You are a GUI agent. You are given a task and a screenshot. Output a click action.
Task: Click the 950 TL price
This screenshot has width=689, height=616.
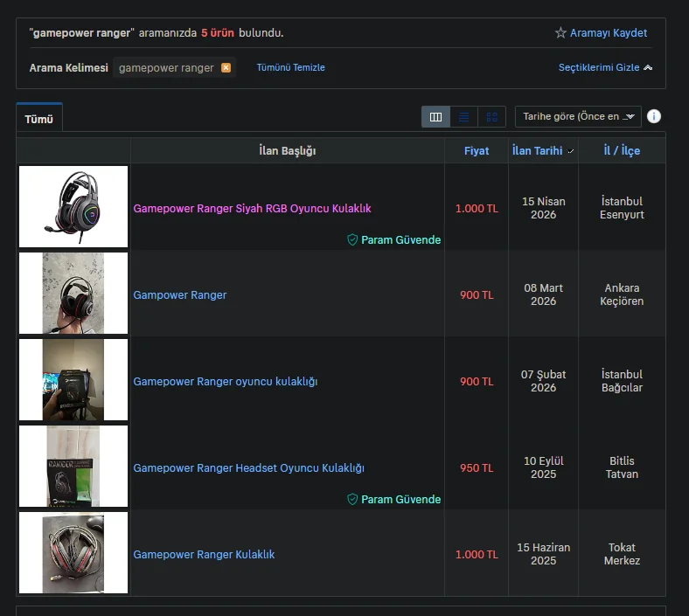pyautogui.click(x=477, y=468)
